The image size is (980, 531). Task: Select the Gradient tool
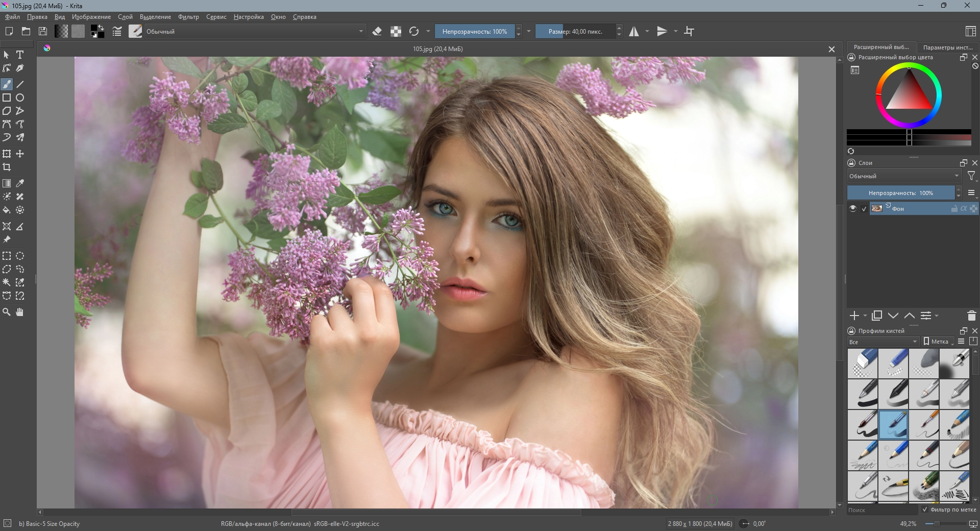(7, 183)
